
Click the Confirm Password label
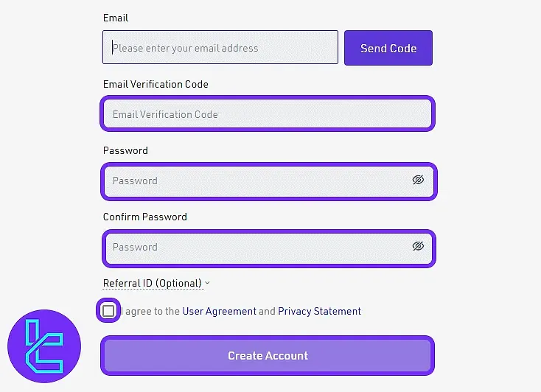pyautogui.click(x=145, y=217)
